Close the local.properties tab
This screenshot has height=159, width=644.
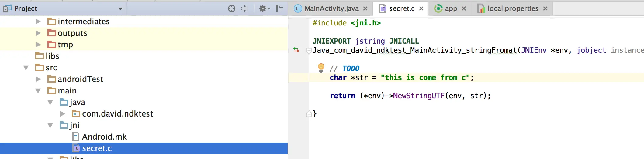[545, 8]
